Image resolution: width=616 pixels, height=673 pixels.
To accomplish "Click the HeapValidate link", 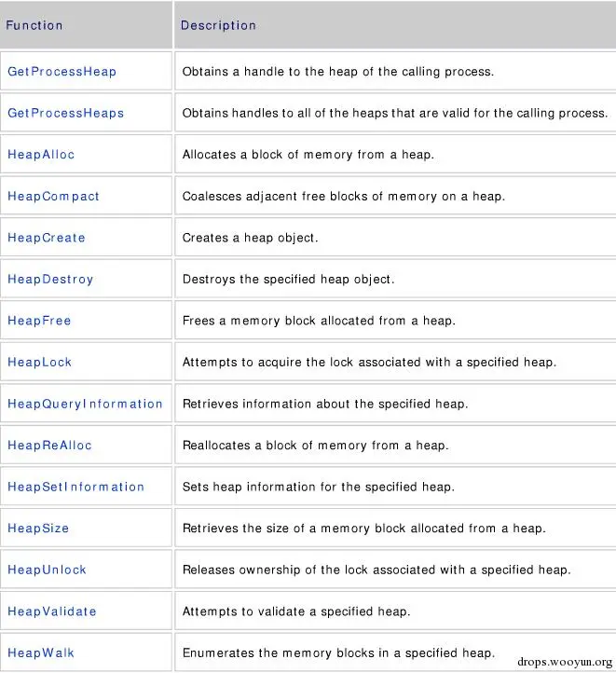I will (52, 611).
